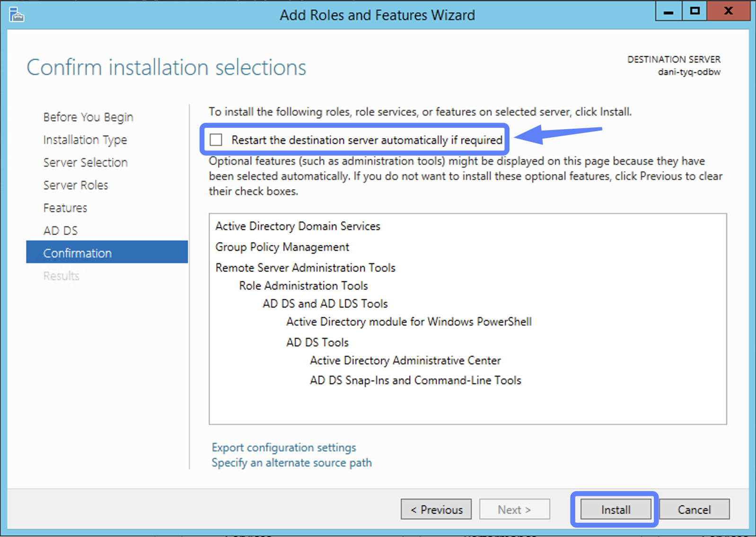
Task: Select Active Directory Domain Services in the list
Action: pyautogui.click(x=298, y=226)
